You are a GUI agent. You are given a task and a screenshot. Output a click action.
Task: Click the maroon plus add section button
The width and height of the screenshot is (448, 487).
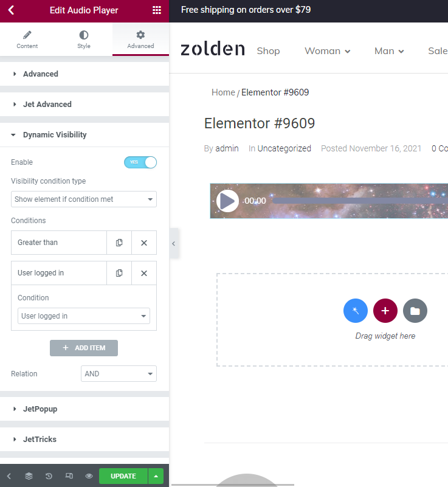tap(385, 311)
